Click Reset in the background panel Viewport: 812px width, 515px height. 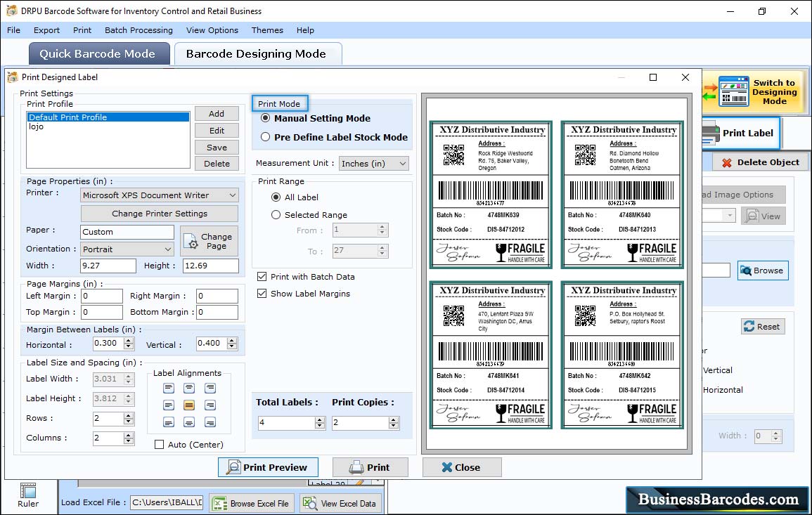[x=762, y=327]
